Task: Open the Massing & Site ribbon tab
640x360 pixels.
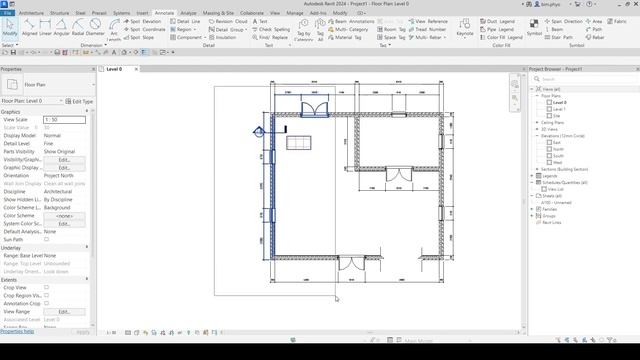Action: (x=218, y=13)
